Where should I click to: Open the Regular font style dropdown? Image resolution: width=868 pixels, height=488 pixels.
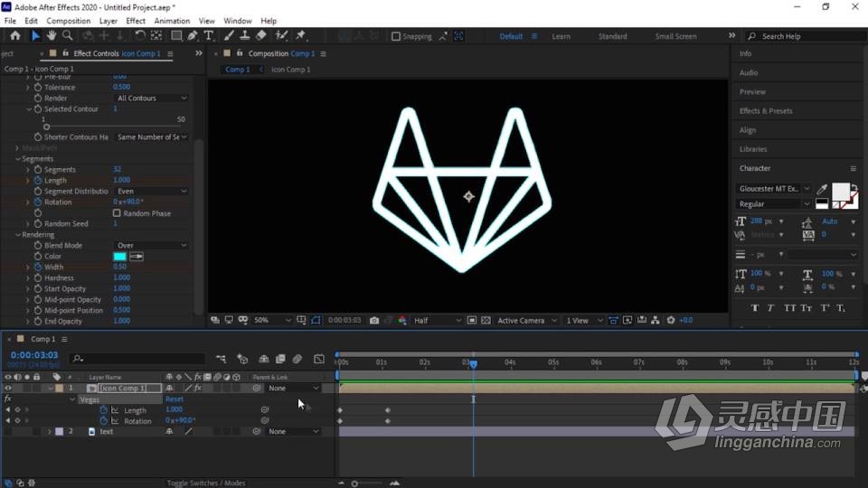coord(774,204)
